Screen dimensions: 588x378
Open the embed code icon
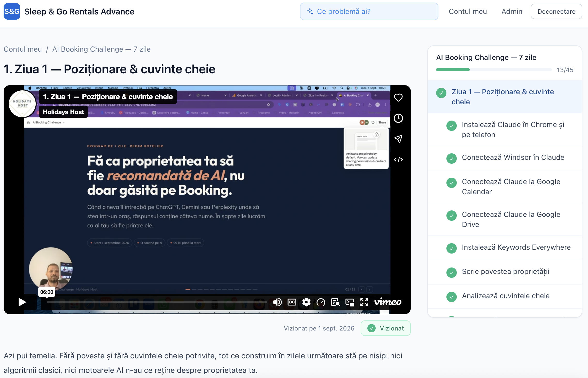pos(398,160)
